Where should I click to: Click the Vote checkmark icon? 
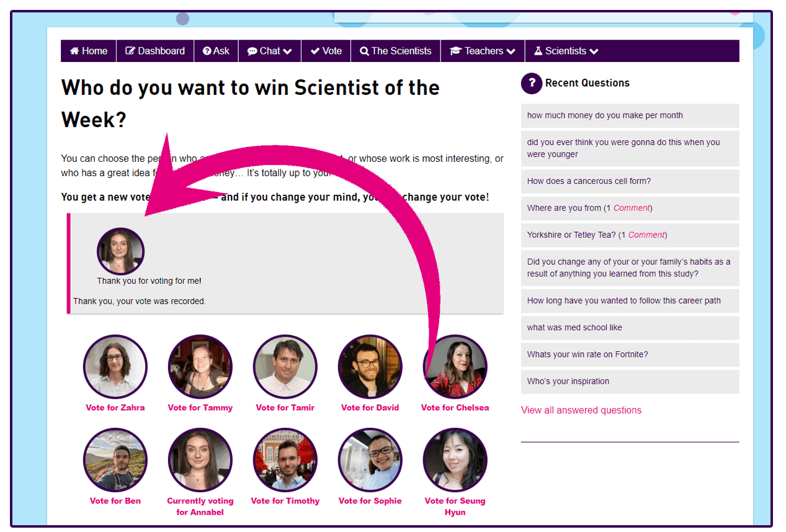(315, 51)
